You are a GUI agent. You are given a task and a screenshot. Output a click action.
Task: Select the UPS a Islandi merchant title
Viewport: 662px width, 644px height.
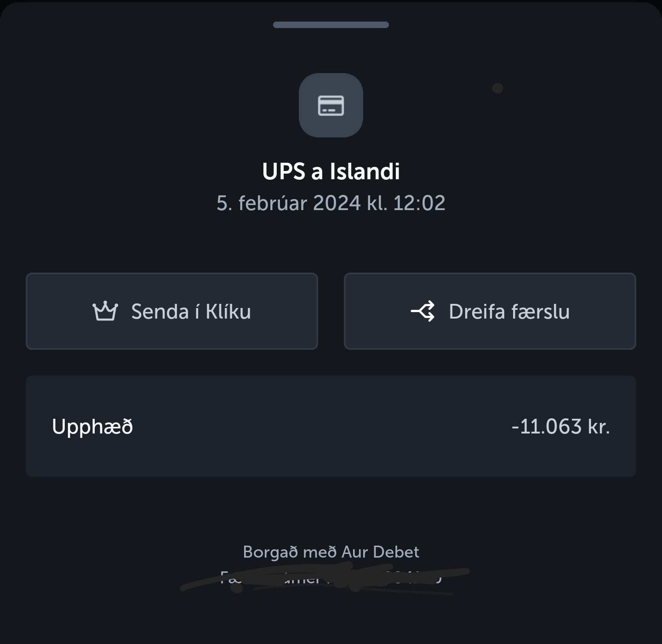click(x=331, y=171)
